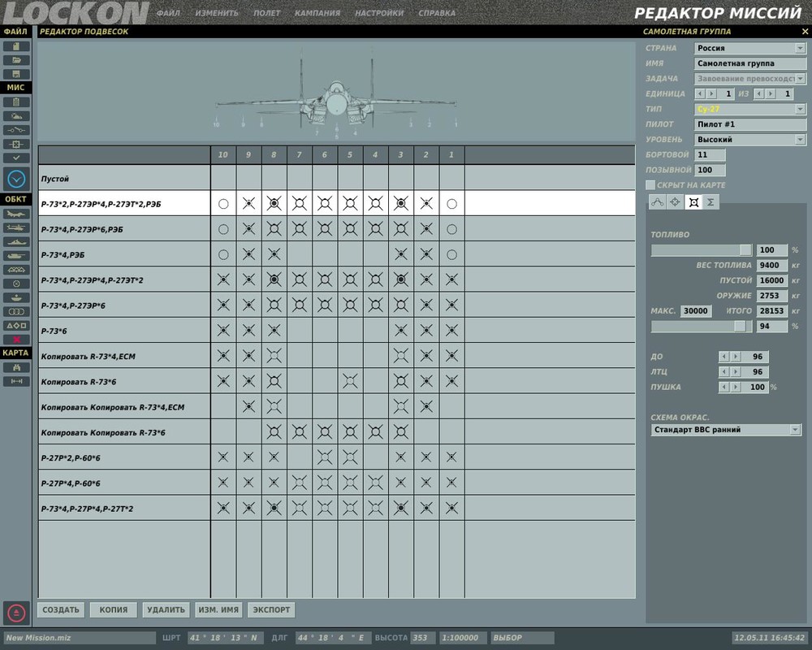Decrease the ЕДИНИЦА unit number
The height and width of the screenshot is (650, 812).
(x=700, y=93)
